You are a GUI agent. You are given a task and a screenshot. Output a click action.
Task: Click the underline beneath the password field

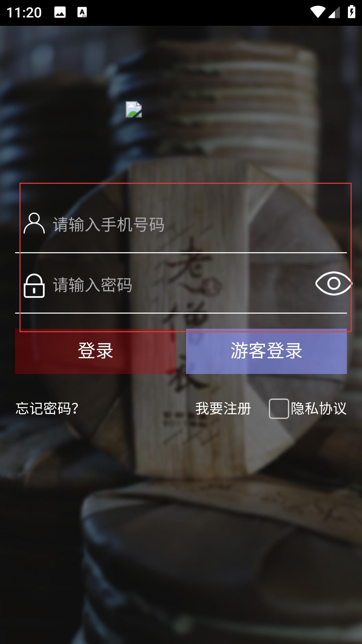click(181, 313)
